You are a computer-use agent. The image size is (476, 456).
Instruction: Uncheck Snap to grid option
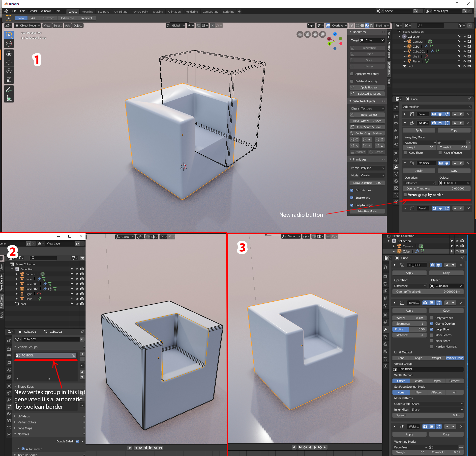pos(352,198)
